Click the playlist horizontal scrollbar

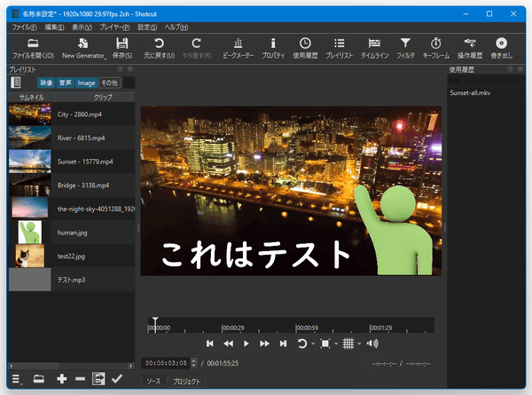click(x=71, y=366)
